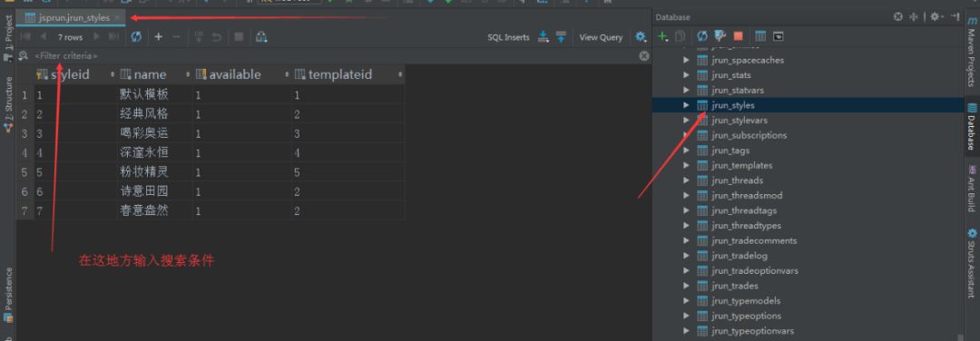Image resolution: width=980 pixels, height=341 pixels.
Task: Cancel running statement with stop square
Action: coord(239,37)
